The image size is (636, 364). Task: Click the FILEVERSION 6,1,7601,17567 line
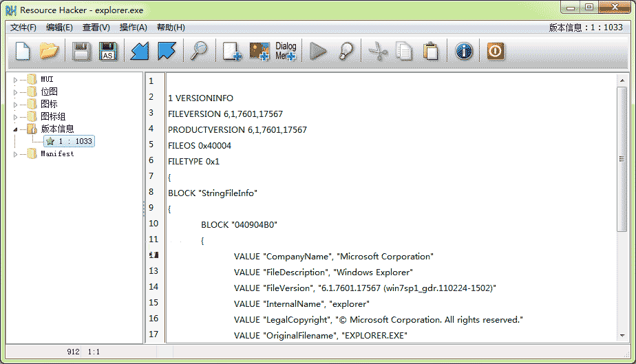click(x=226, y=114)
